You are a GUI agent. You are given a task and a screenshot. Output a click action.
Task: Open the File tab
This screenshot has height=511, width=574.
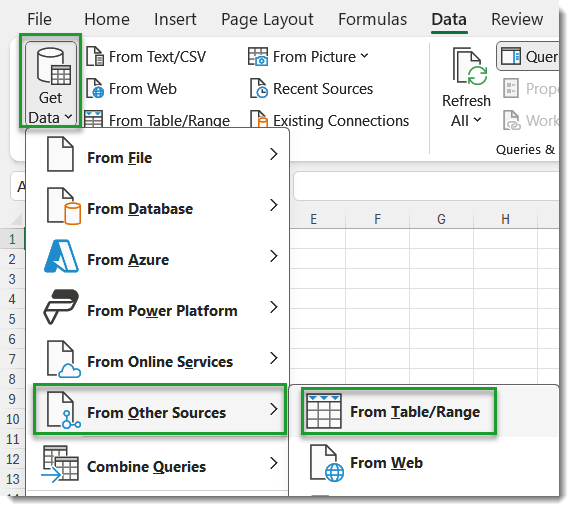(39, 19)
